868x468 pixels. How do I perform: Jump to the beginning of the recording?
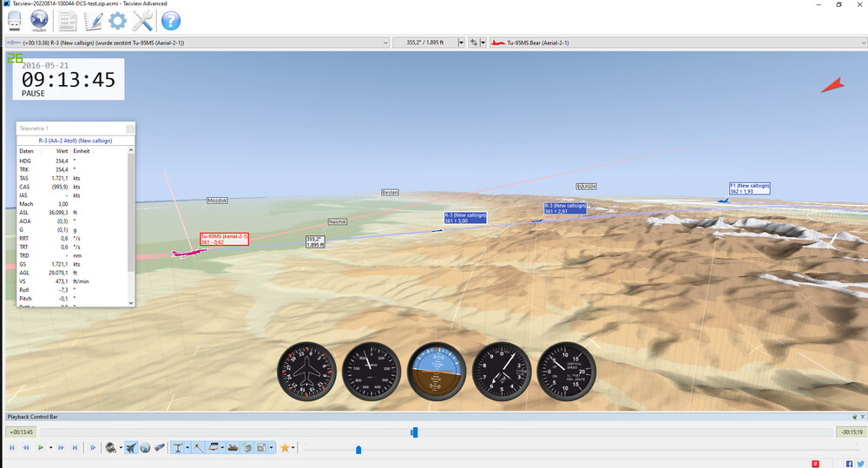(12, 447)
